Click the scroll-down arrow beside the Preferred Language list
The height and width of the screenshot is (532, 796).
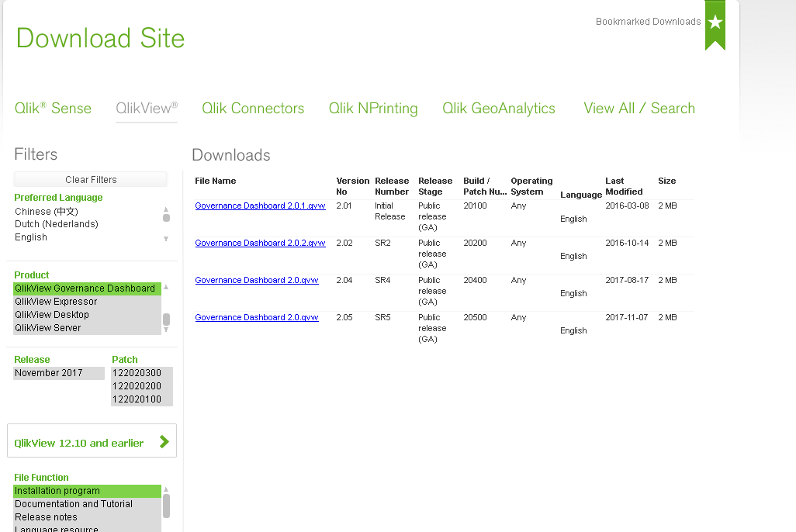165,239
